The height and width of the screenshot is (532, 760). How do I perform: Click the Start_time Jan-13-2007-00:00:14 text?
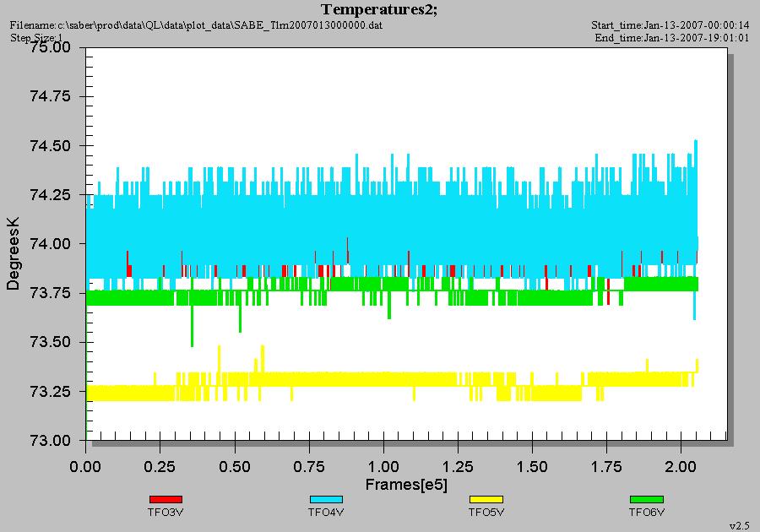670,24
